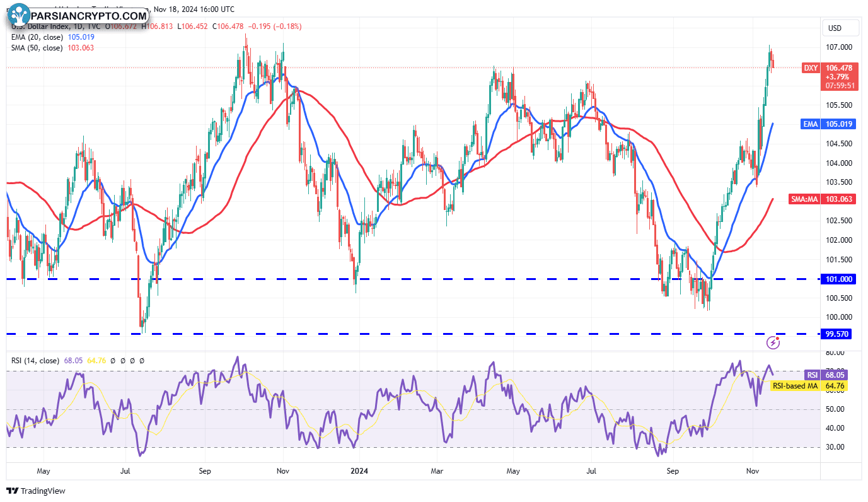Click the low value L106.452
Screen dimensions: 868x502
(x=194, y=26)
